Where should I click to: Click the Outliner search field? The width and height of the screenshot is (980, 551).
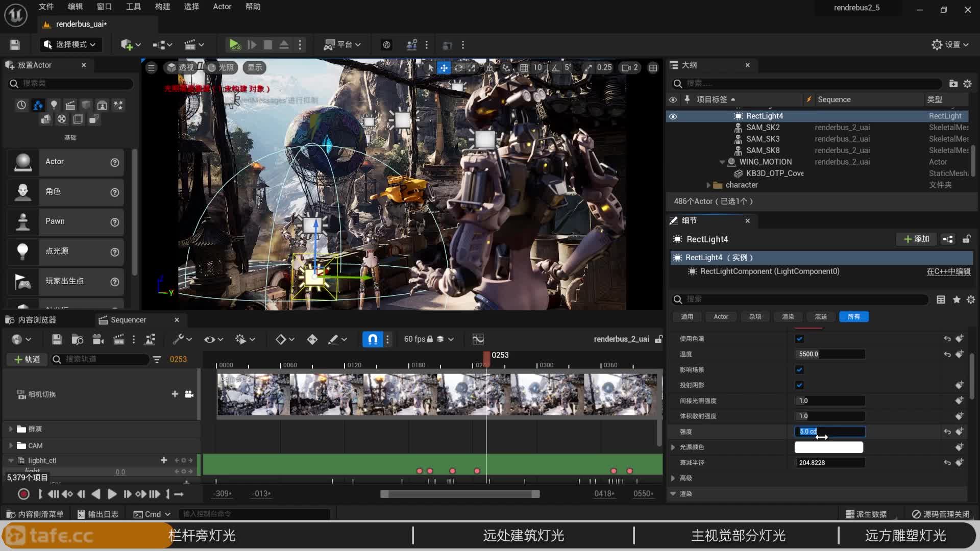(808, 83)
